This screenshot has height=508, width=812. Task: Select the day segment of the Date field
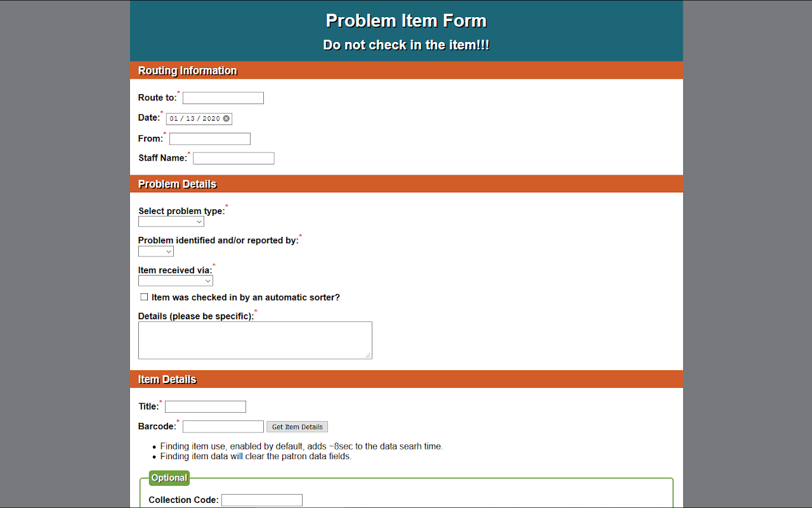pos(190,119)
